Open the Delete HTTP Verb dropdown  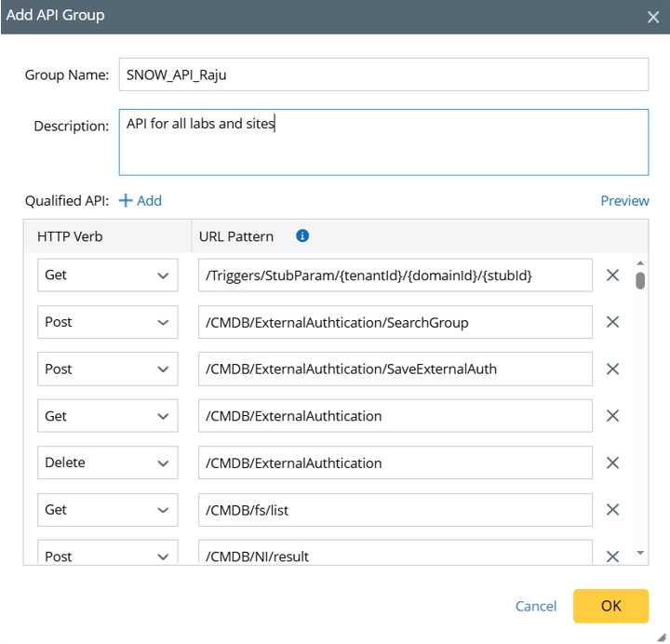tap(107, 463)
